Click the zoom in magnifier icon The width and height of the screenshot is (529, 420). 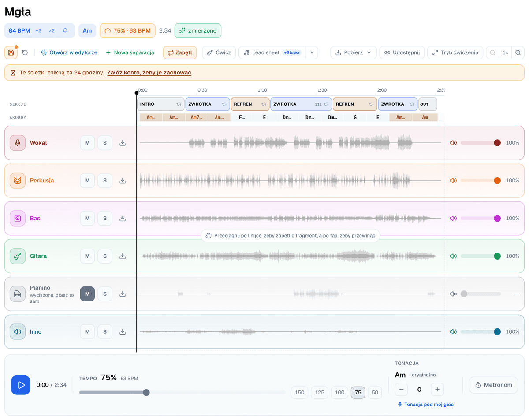[x=518, y=52]
